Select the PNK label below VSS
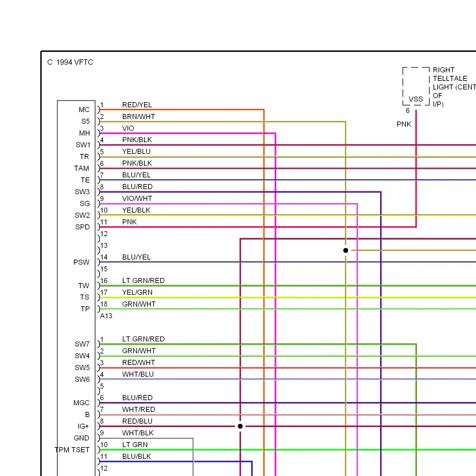 404,124
